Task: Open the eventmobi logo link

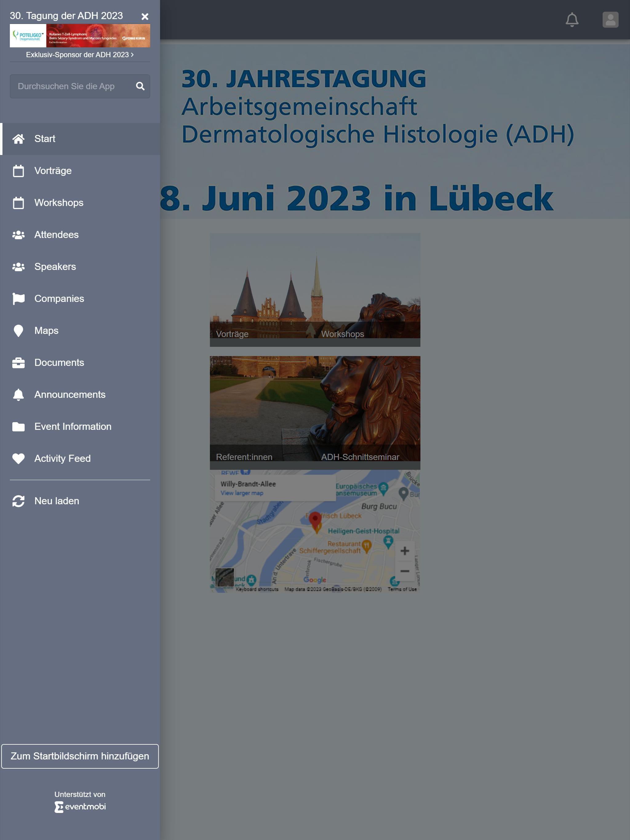Action: tap(80, 806)
